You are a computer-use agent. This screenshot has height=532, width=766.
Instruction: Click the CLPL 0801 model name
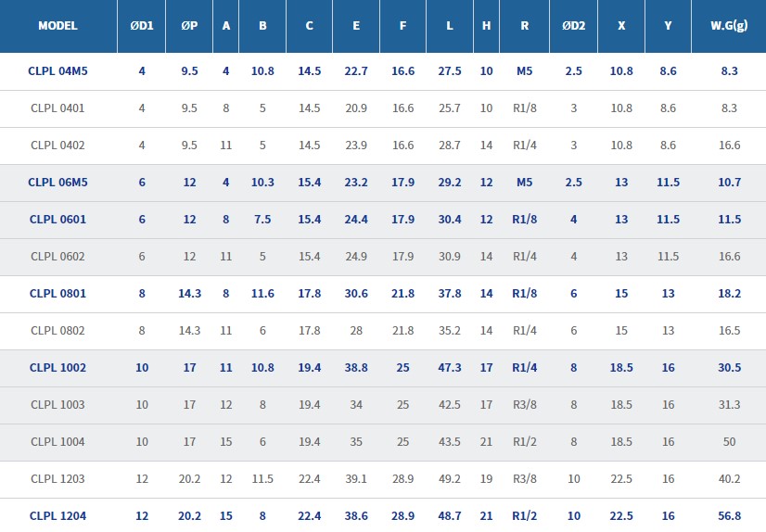57,294
